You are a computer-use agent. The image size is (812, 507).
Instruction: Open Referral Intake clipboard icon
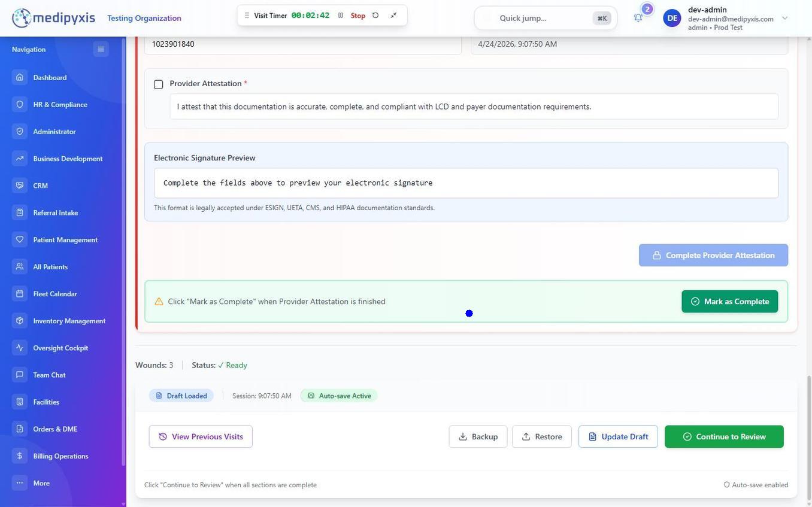20,212
